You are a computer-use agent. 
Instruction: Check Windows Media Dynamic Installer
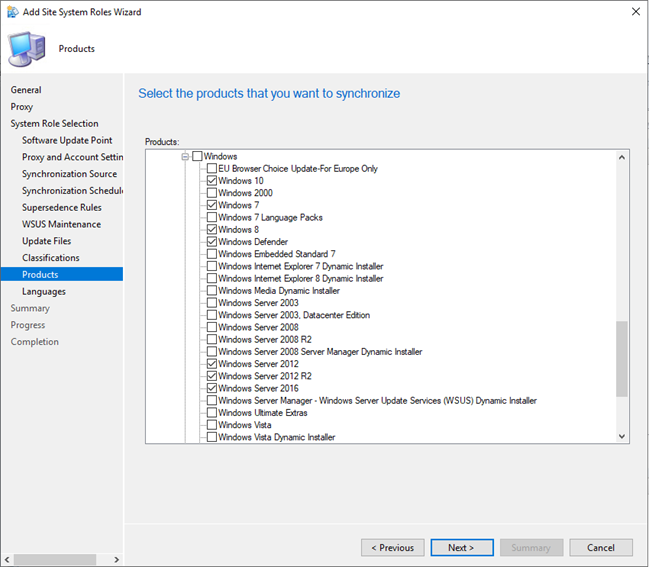[212, 291]
